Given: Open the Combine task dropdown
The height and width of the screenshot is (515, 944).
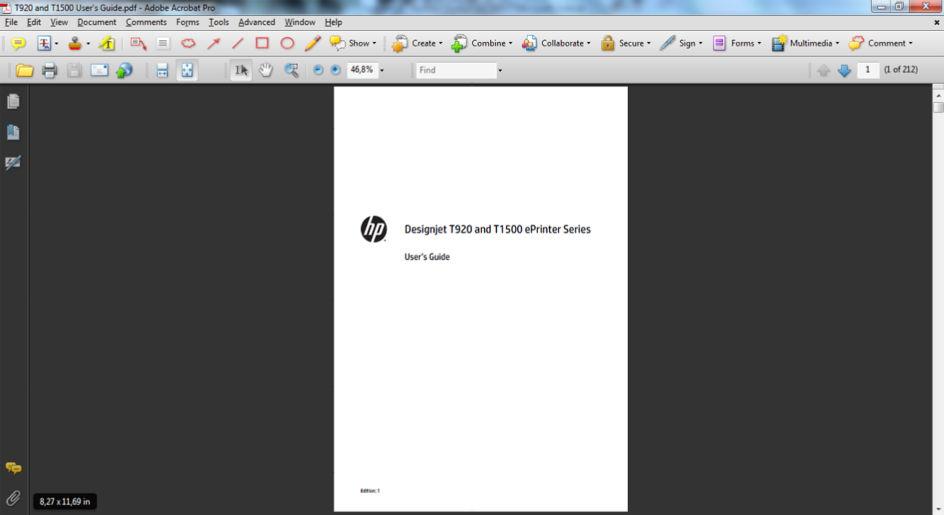Looking at the screenshot, I should tap(481, 43).
